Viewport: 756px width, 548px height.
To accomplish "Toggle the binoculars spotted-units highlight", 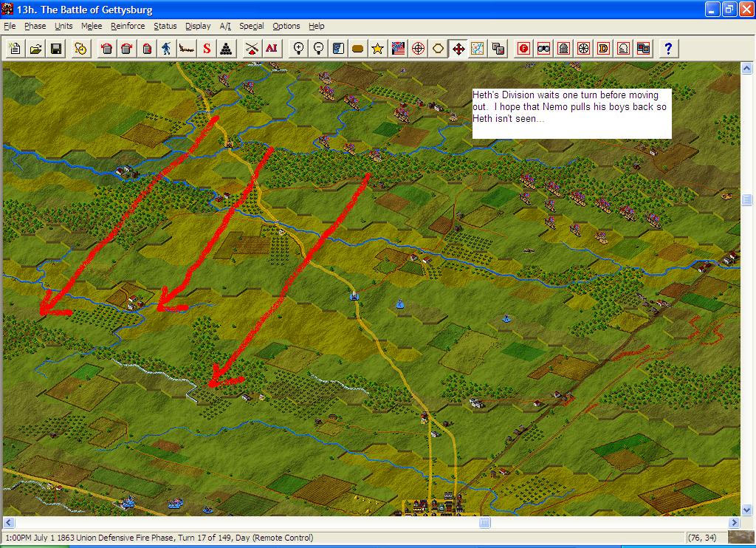I will click(544, 48).
